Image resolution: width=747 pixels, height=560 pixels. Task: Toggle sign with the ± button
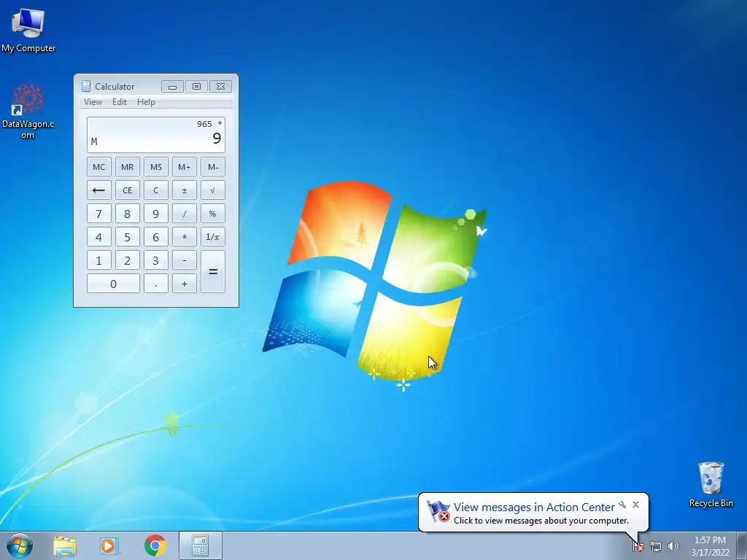[185, 190]
